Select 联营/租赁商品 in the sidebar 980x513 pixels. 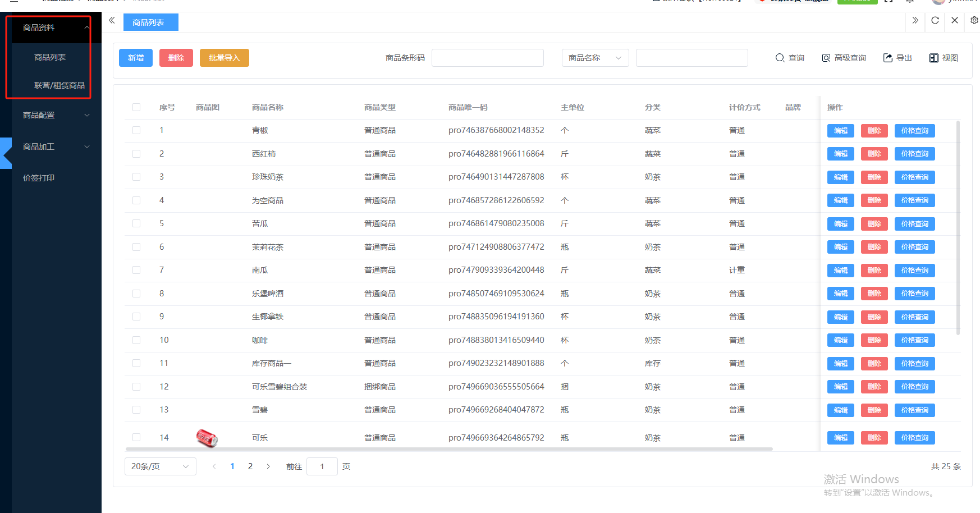click(59, 85)
